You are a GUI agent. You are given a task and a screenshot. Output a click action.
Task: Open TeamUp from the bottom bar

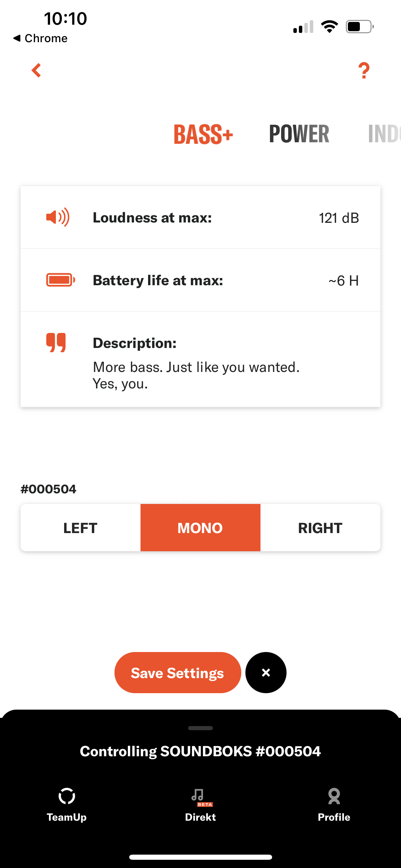66,804
